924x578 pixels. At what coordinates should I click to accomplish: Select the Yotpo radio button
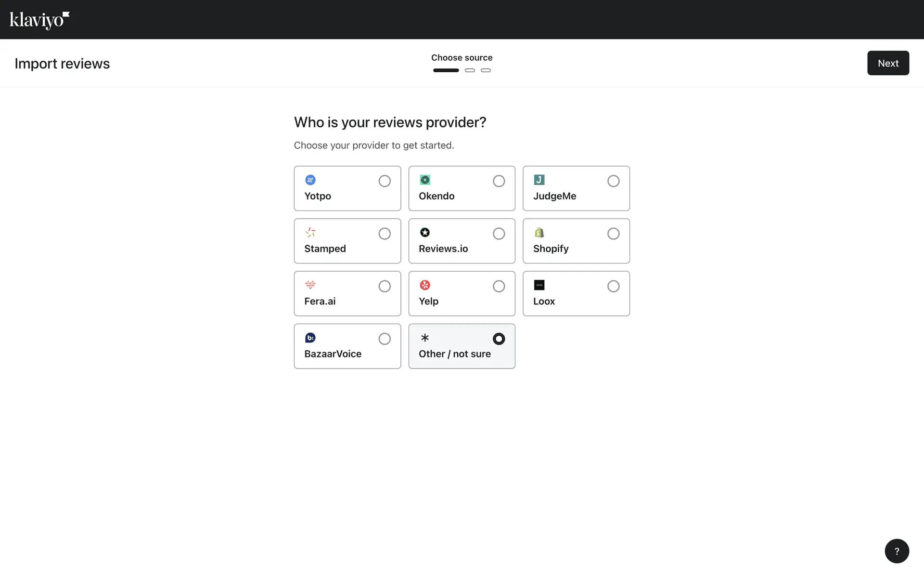point(385,181)
